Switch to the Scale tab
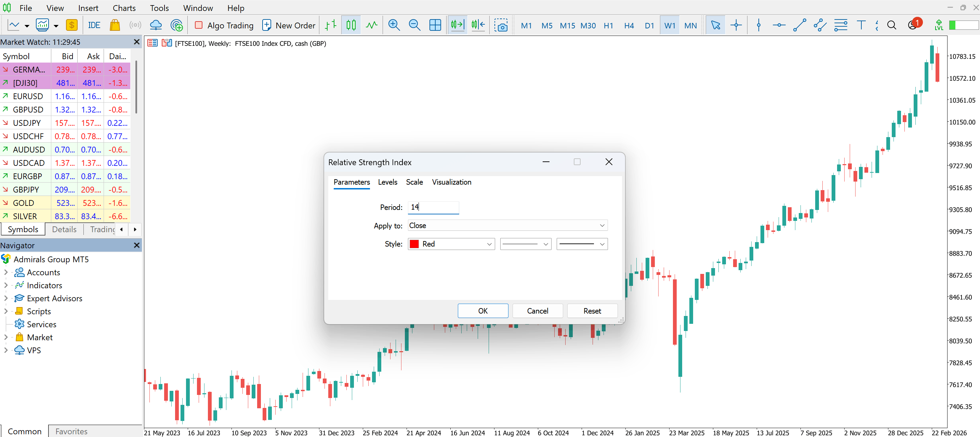Viewport: 980px width, 437px height. pyautogui.click(x=414, y=182)
